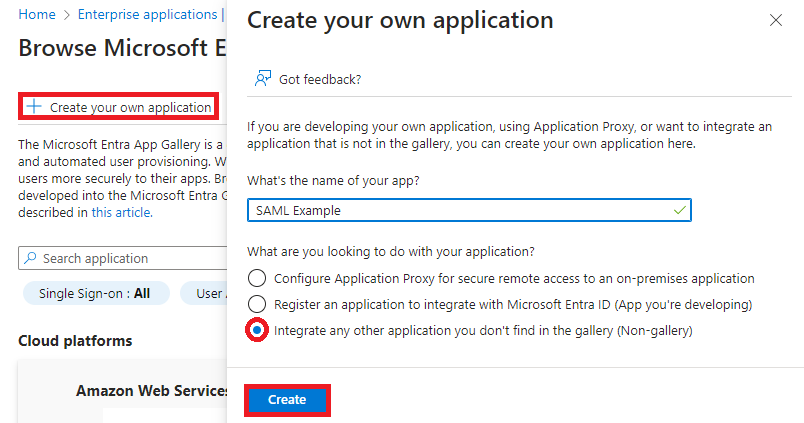Click the app name field containing SAML Example

(469, 210)
